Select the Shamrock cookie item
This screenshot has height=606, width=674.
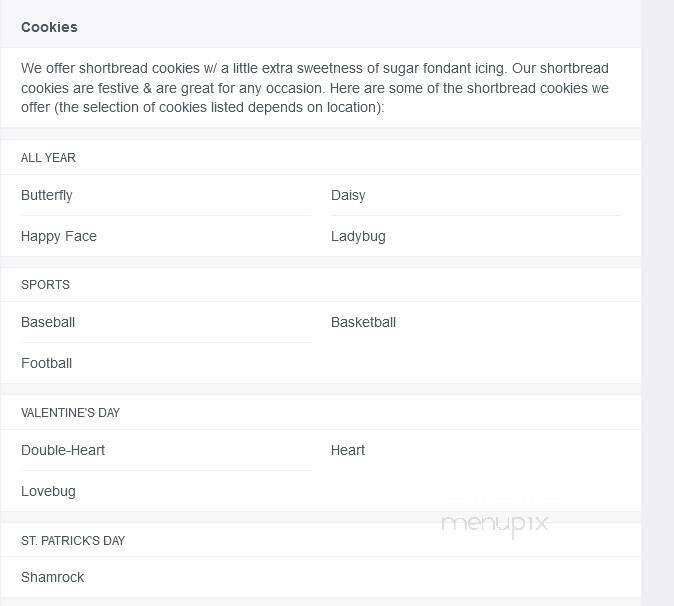coord(52,578)
